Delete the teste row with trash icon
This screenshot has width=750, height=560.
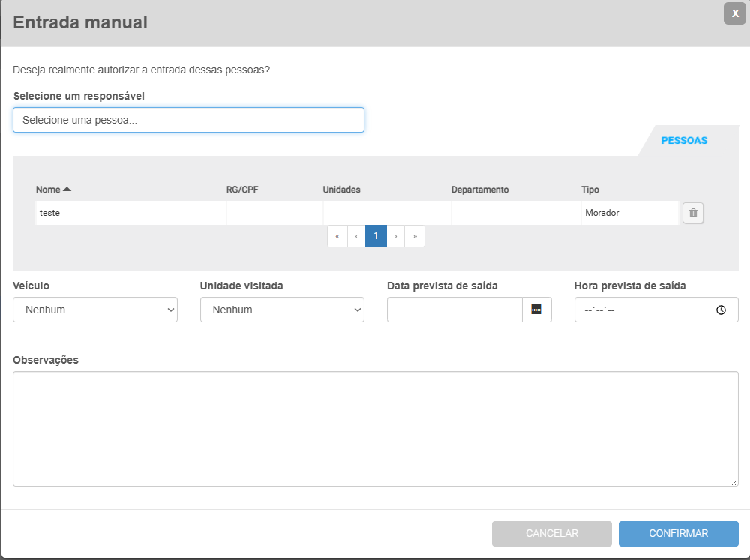click(693, 213)
